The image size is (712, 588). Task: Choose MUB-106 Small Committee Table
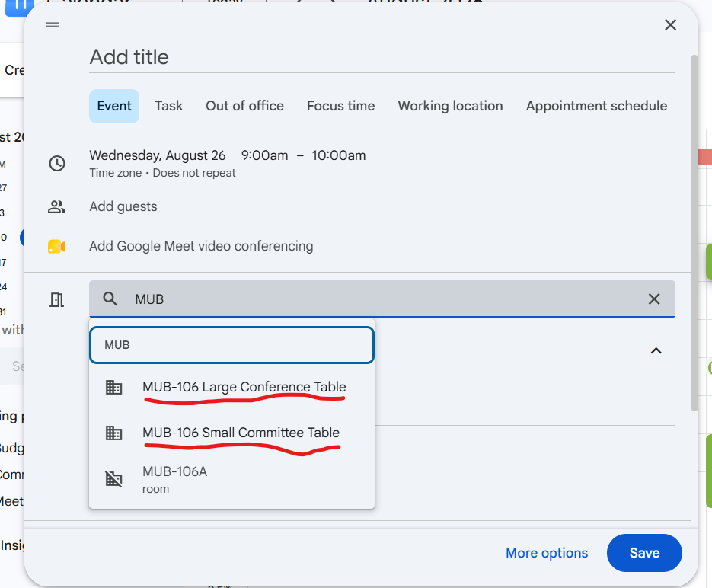231,433
